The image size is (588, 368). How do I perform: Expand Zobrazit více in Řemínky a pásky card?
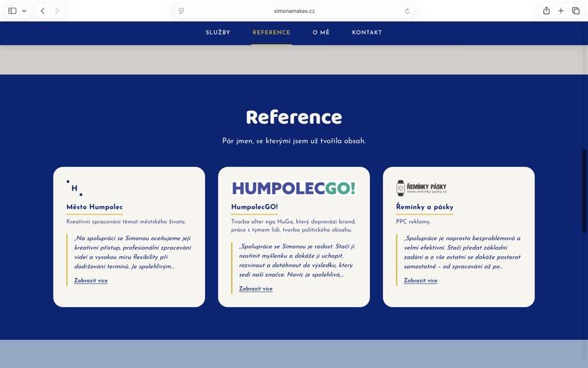coord(421,280)
